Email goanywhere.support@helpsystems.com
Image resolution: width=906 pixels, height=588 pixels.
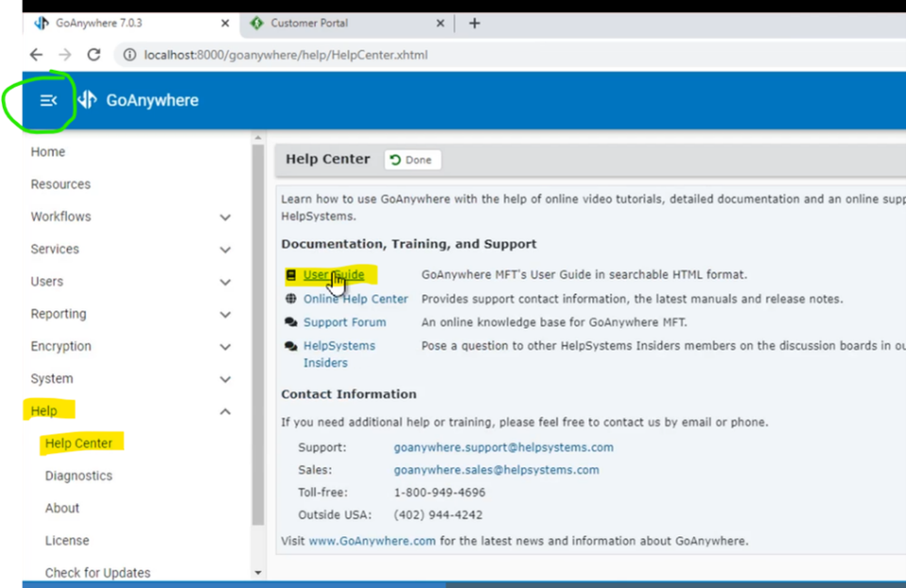503,447
